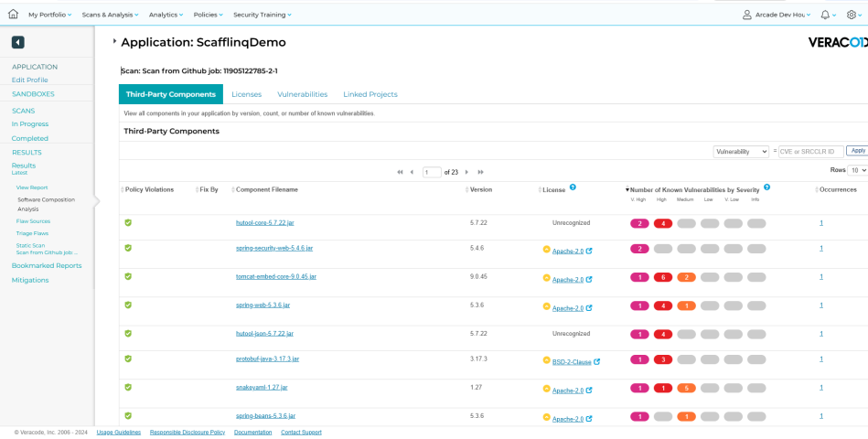Open Completed scans in sidebar
The height and width of the screenshot is (439, 868).
click(30, 138)
